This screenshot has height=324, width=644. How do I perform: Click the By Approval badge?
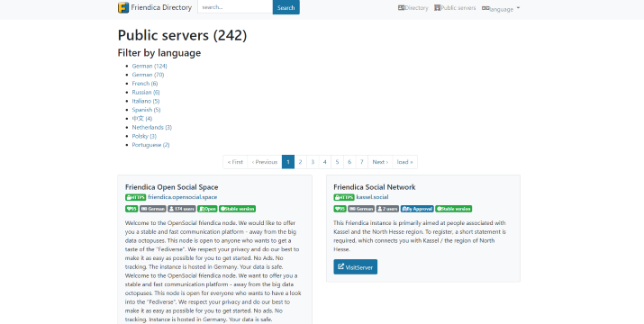point(417,209)
